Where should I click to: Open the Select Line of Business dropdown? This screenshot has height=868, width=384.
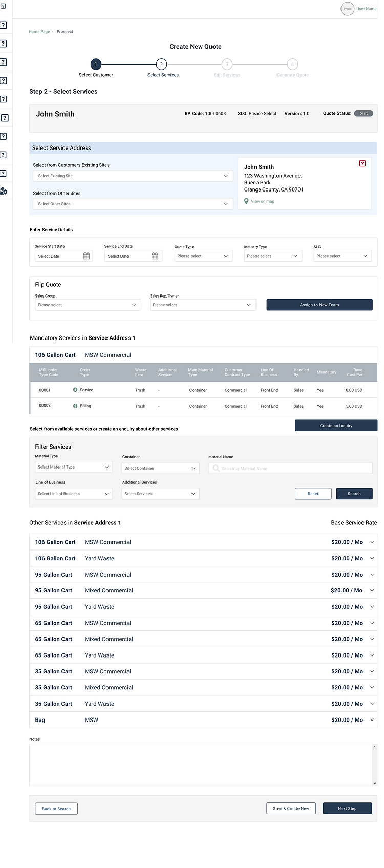coord(74,494)
